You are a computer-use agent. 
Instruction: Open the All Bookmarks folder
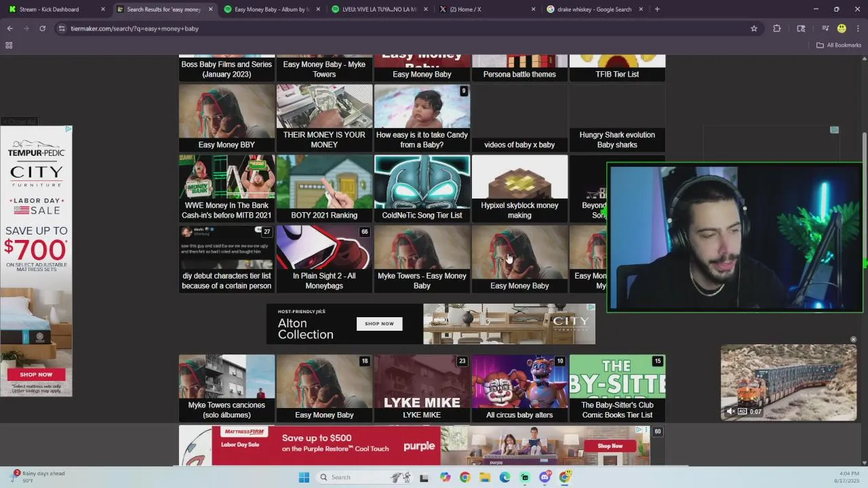point(839,45)
